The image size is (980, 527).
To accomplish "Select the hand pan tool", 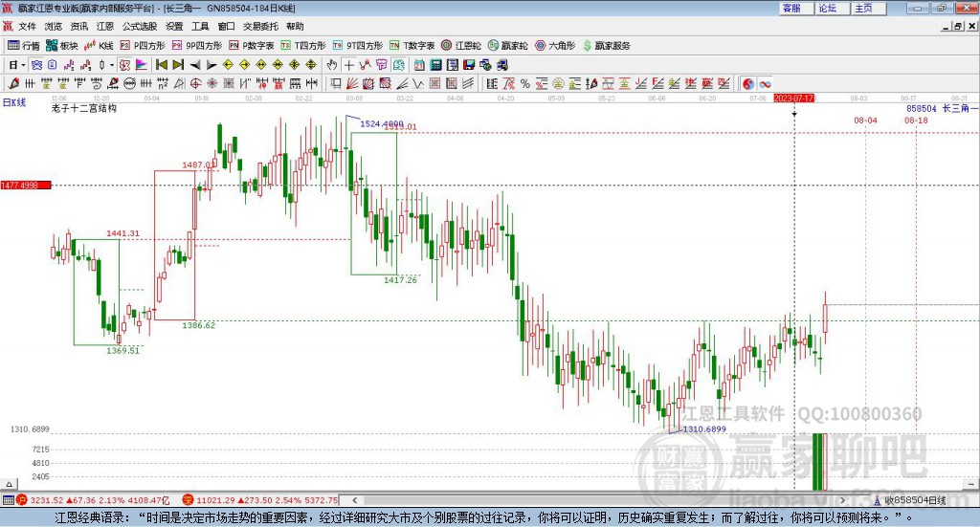I will 332,64.
